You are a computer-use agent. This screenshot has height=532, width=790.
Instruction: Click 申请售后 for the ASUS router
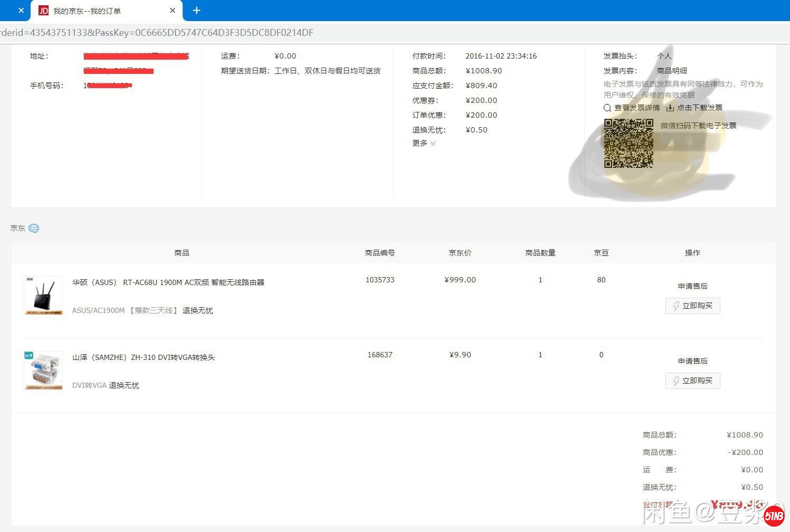(x=692, y=286)
